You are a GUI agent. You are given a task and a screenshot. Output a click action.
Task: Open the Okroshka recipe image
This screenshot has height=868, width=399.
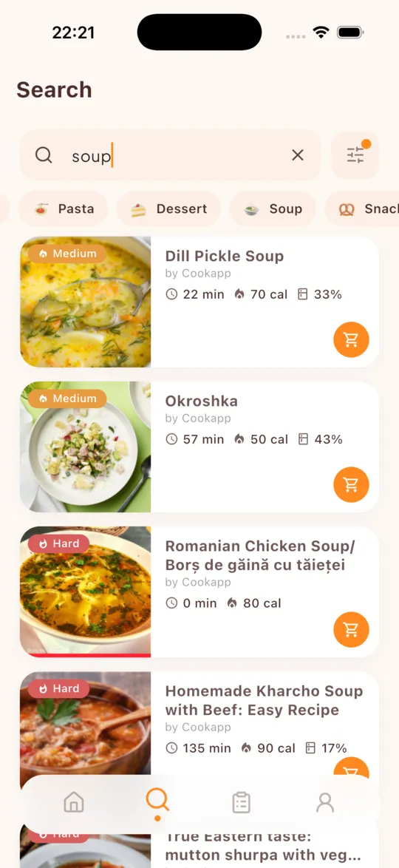85,447
